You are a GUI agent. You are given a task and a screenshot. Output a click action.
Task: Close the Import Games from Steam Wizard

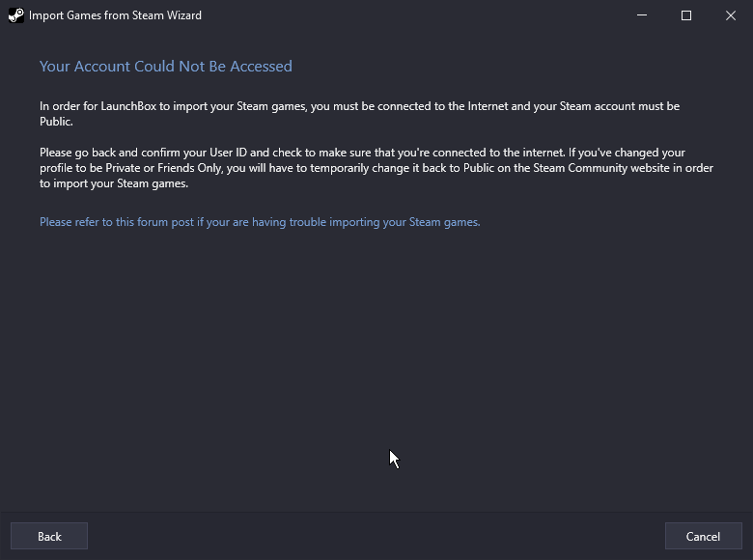[x=731, y=15]
